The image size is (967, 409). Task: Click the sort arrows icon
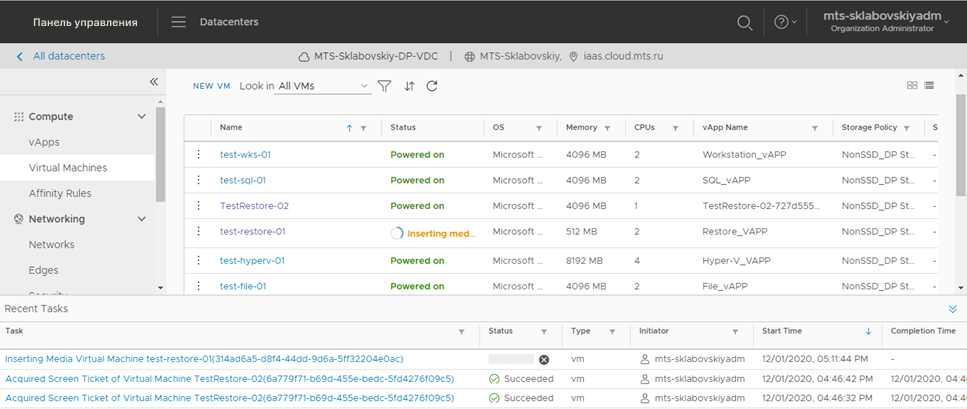pos(409,86)
